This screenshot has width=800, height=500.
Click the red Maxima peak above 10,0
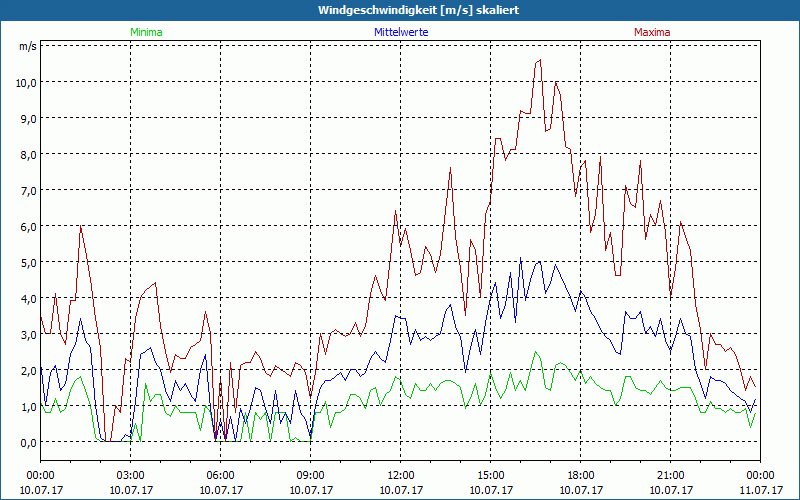click(x=540, y=60)
